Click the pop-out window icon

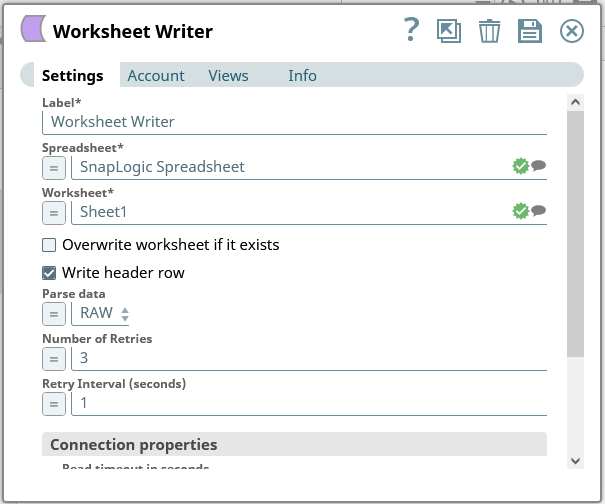tap(449, 31)
